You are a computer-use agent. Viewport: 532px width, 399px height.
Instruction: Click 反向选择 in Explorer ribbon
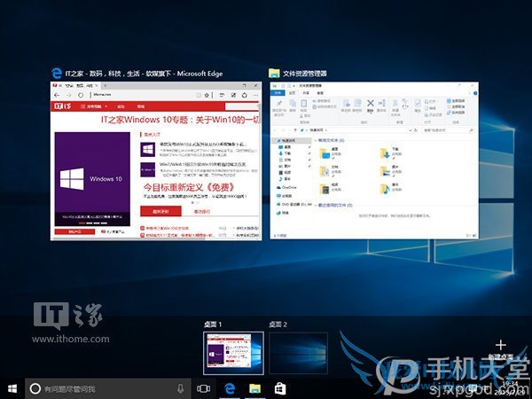pyautogui.click(x=456, y=112)
